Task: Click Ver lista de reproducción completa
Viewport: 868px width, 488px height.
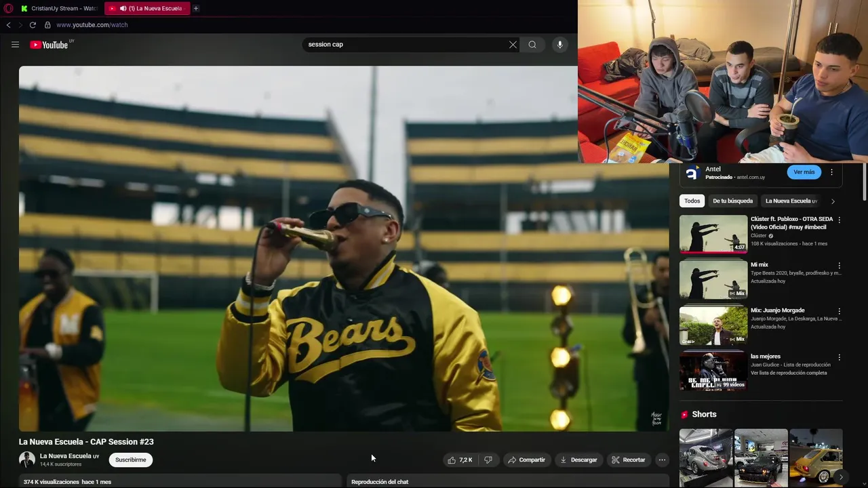Action: tap(789, 373)
